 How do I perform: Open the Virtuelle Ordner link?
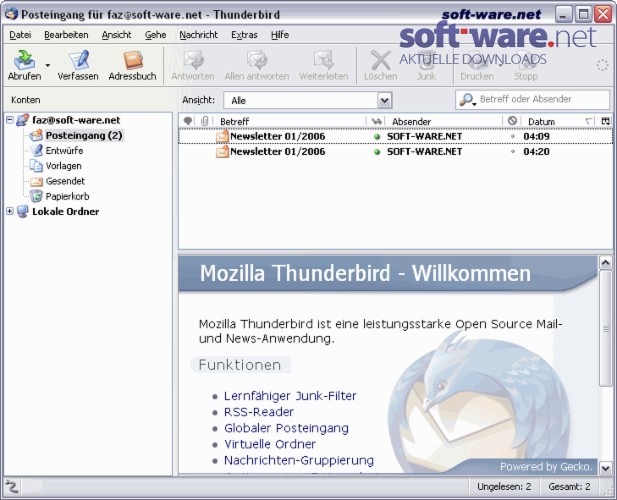270,444
